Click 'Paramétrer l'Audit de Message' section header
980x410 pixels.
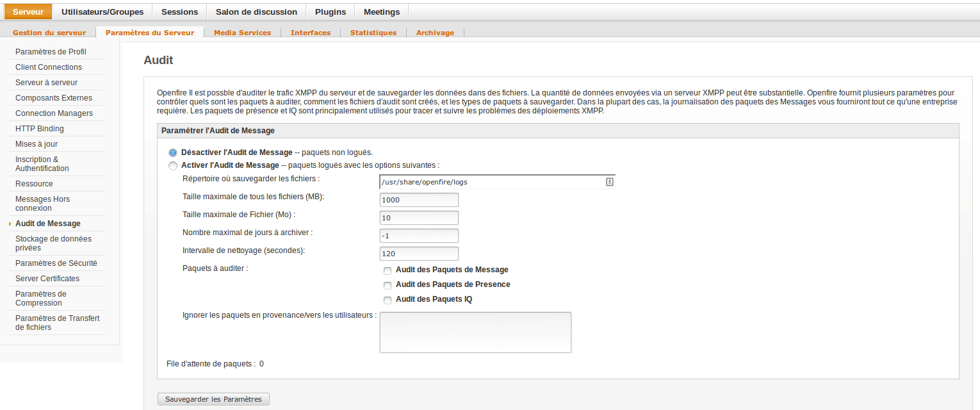[x=558, y=131]
